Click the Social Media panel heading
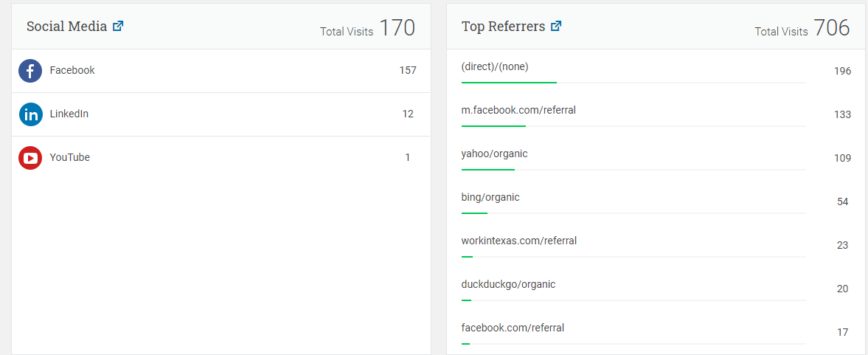The height and width of the screenshot is (355, 868). [x=66, y=26]
